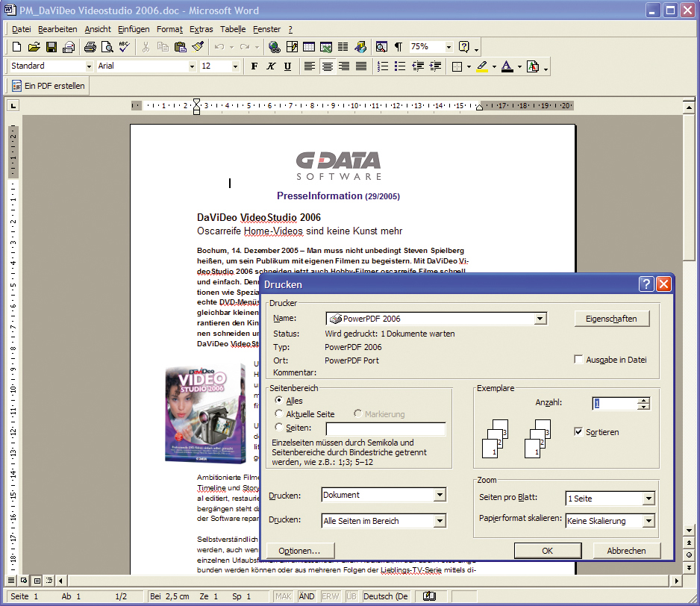Click the yellow highlighter color button
The width and height of the screenshot is (700, 606).
[x=482, y=66]
